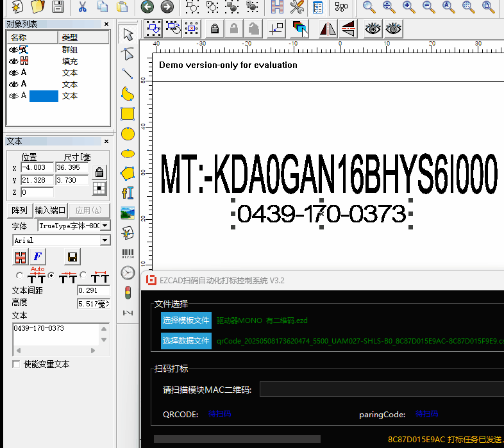
Task: Toggle visibility of the 填充 object
Action: 13,61
